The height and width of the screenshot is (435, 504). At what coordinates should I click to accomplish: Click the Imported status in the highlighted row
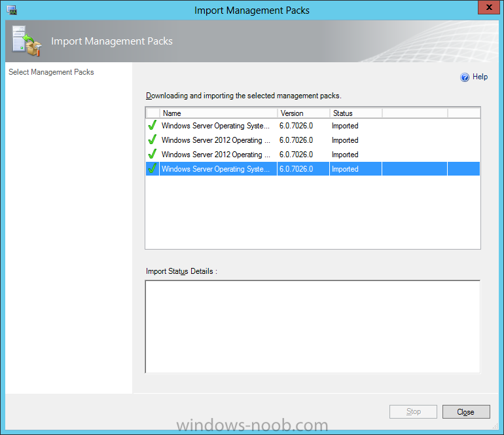345,169
